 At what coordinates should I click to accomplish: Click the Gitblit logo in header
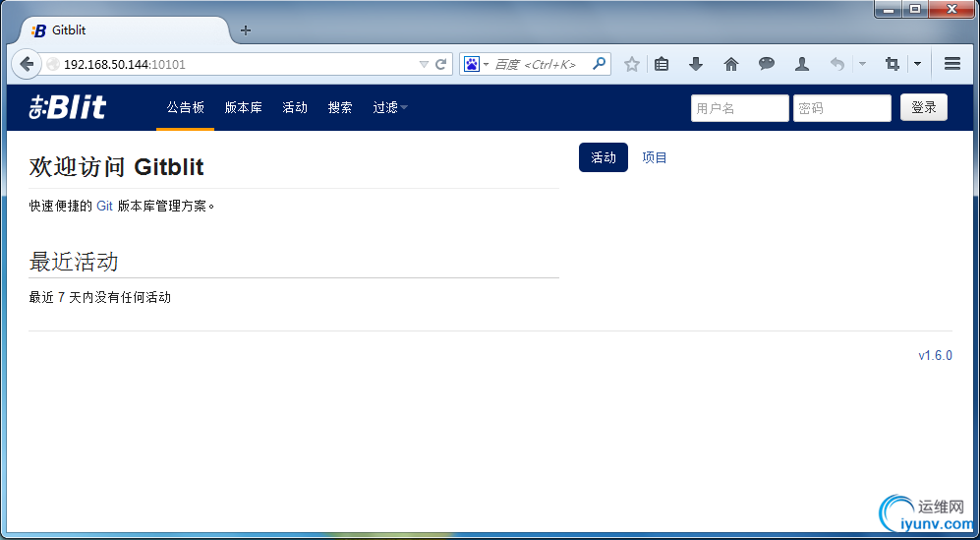coord(68,107)
